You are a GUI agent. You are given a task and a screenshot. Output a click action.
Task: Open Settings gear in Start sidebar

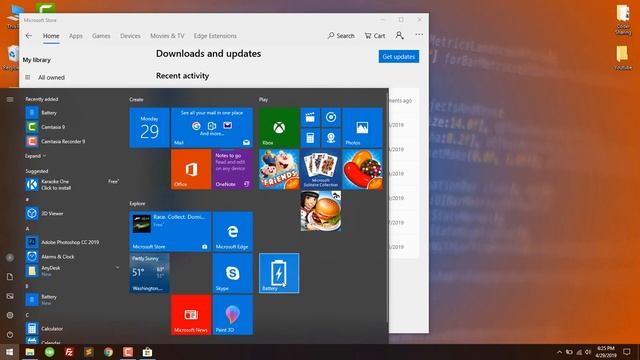[x=10, y=315]
